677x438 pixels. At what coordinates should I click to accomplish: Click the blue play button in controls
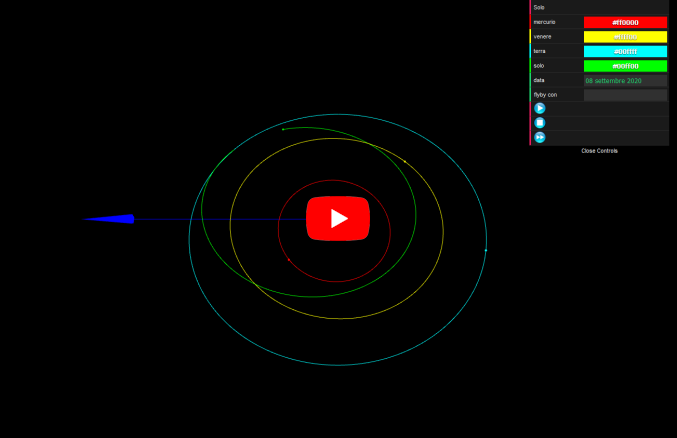click(540, 108)
